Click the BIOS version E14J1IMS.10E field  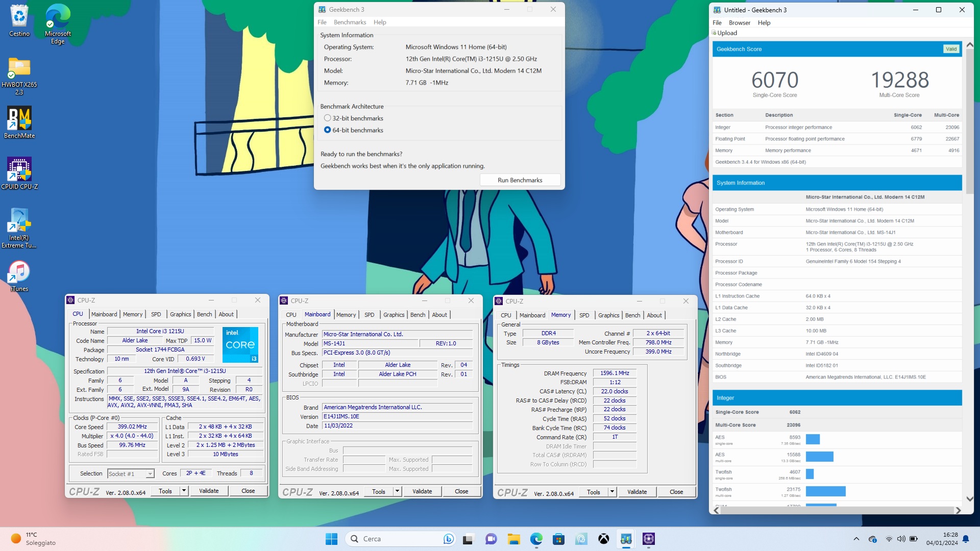(x=397, y=416)
